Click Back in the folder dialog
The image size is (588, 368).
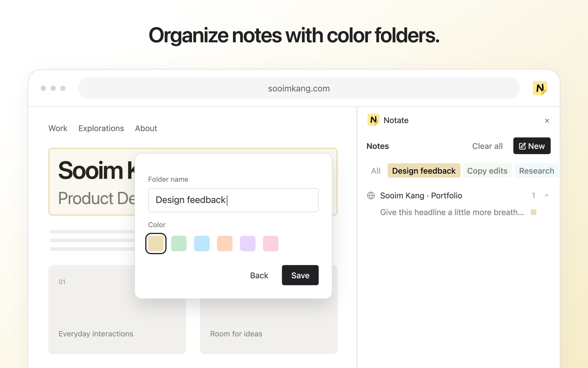[259, 275]
